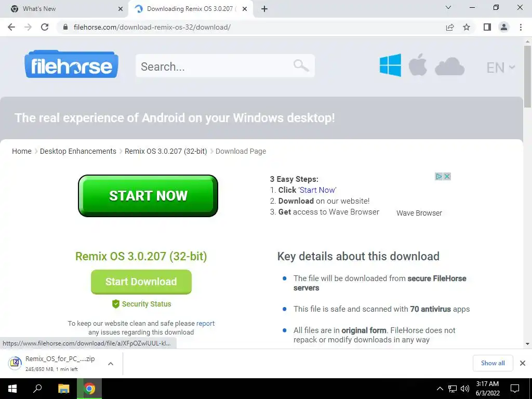Viewport: 532px width, 399px height.
Task: Click the lock site info icon
Action: tap(66, 27)
